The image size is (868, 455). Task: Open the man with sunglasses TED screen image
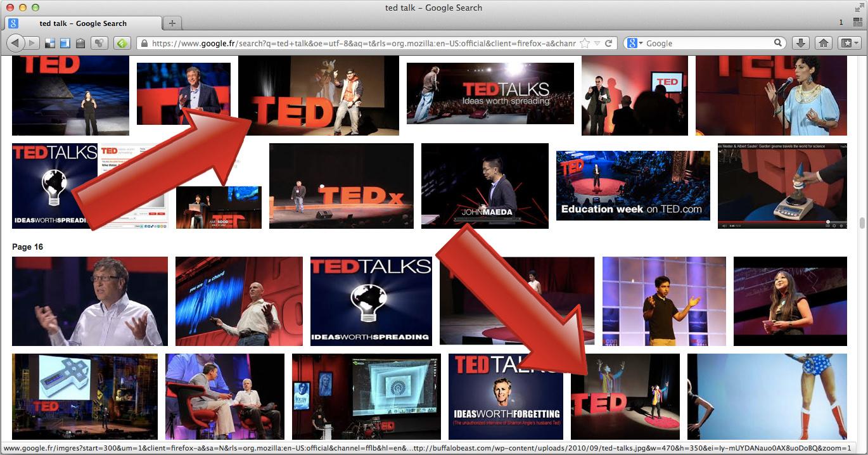635,96
